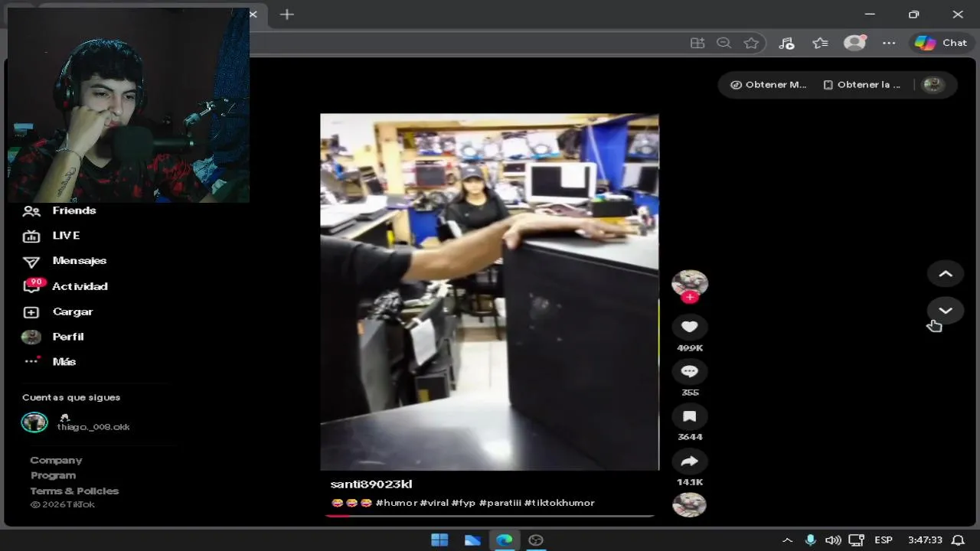The image size is (980, 551).
Task: Click the Mensajes paper-plane icon
Action: [x=31, y=262]
